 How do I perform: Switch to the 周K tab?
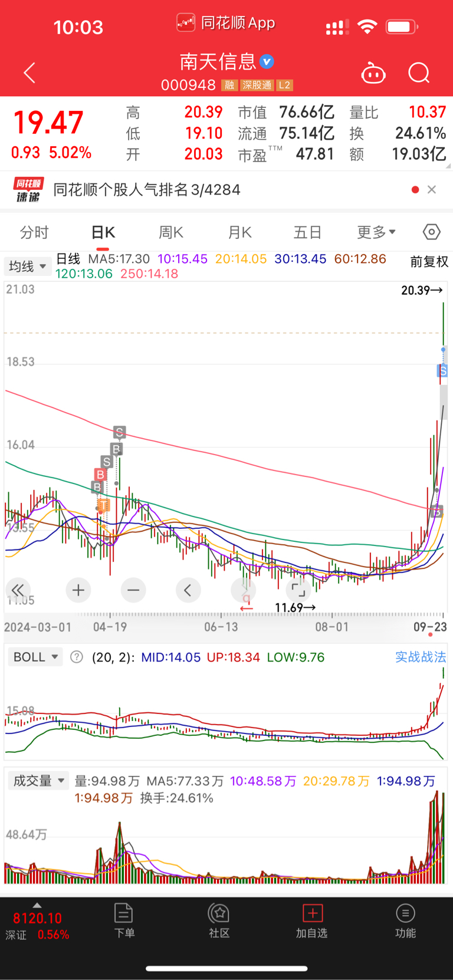pos(171,232)
